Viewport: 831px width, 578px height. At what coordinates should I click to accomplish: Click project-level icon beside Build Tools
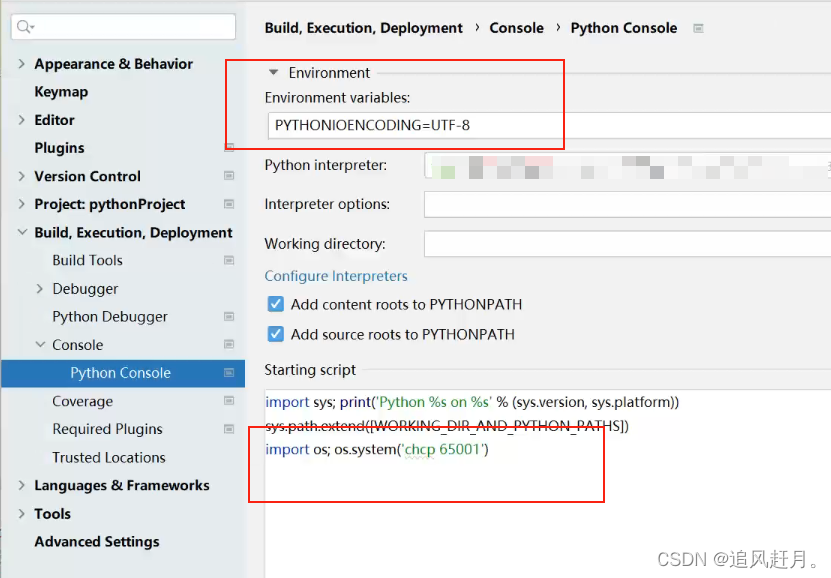click(x=229, y=260)
